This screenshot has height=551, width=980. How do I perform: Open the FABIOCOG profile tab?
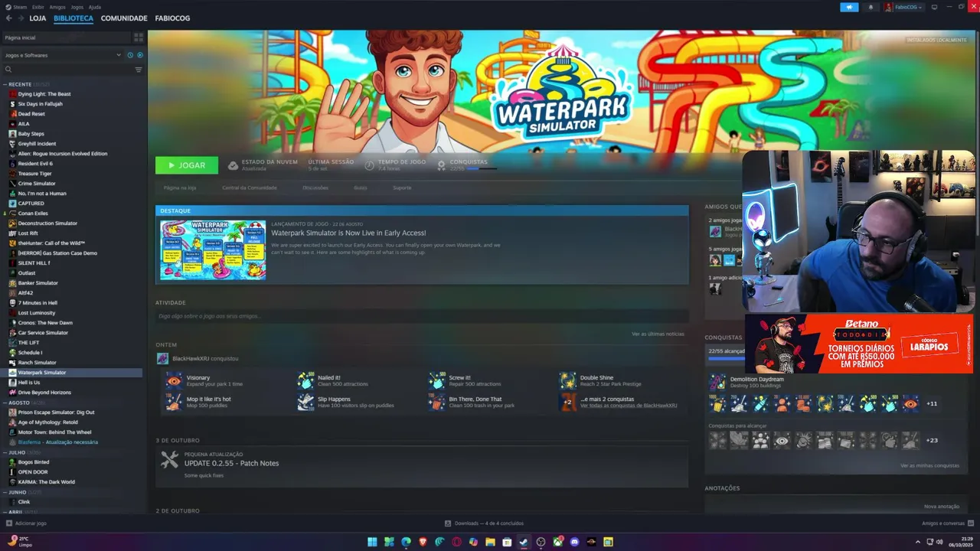172,18
